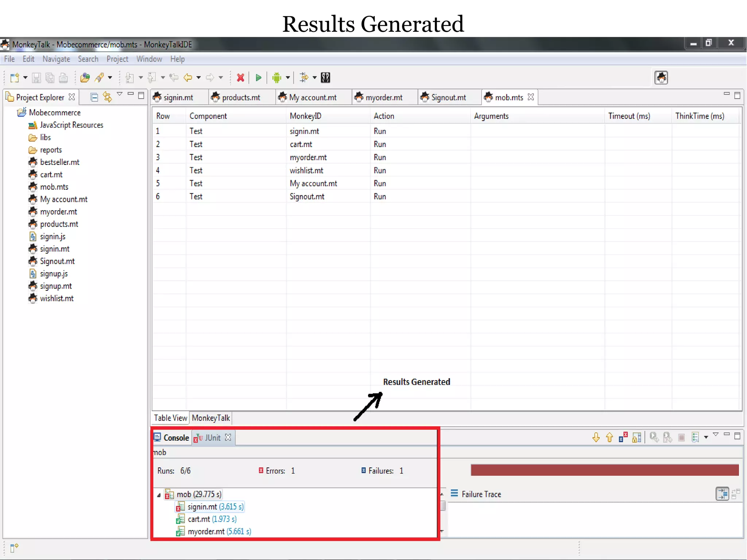Viewport: 747px width, 560px height.
Task: Click Link with Editor icon
Action: click(107, 97)
